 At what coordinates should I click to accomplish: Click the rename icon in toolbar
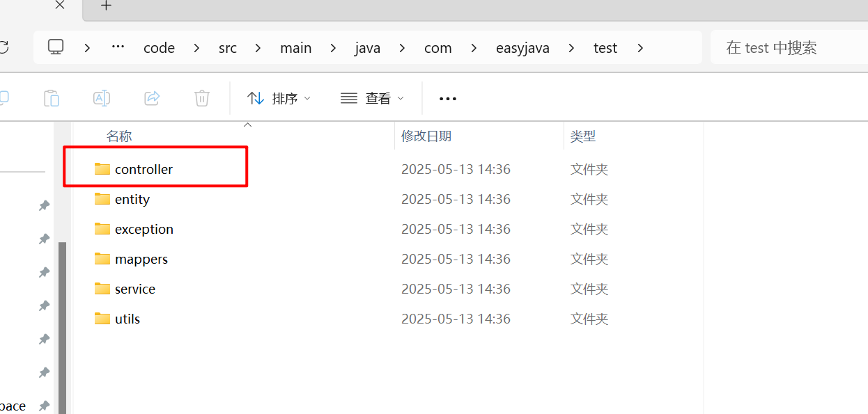click(x=102, y=98)
